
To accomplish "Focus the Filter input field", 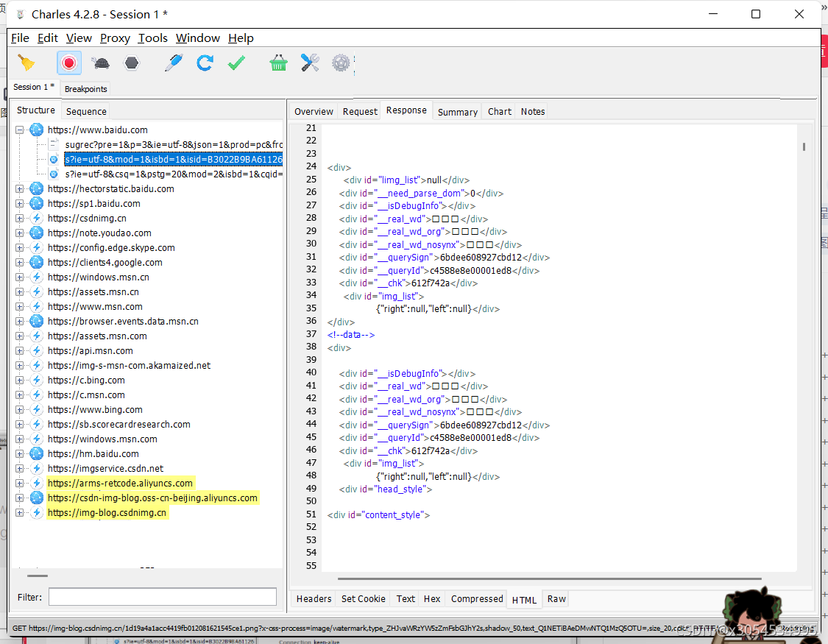I will point(163,597).
